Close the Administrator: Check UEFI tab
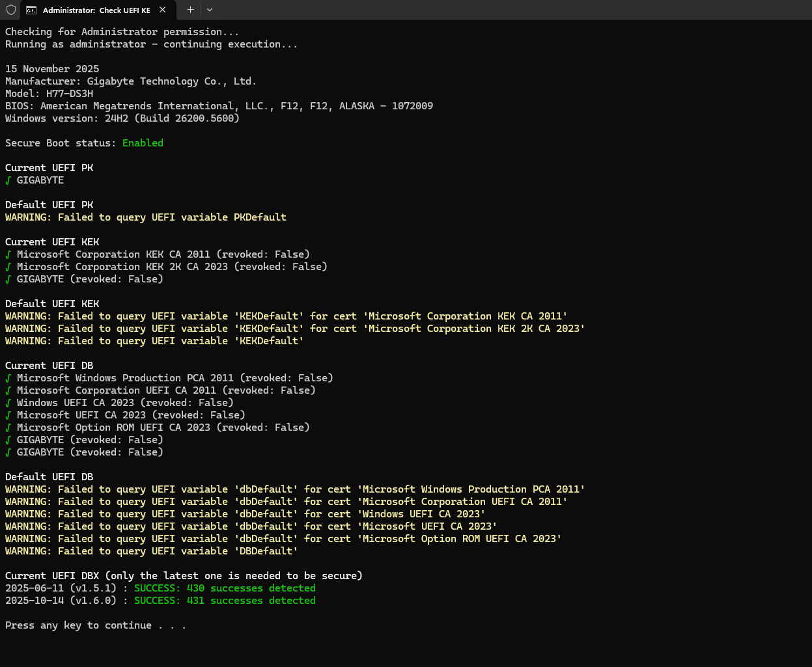 pos(163,10)
